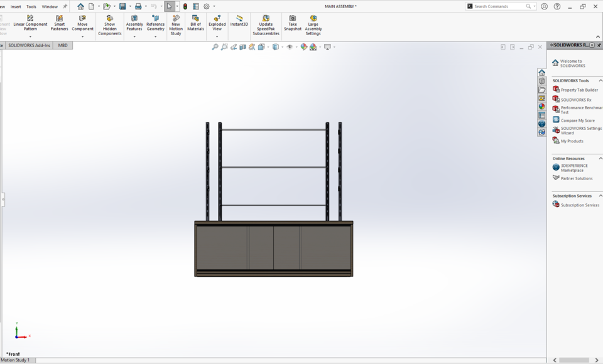
Task: Toggle Show Hidden Components
Action: [110, 24]
